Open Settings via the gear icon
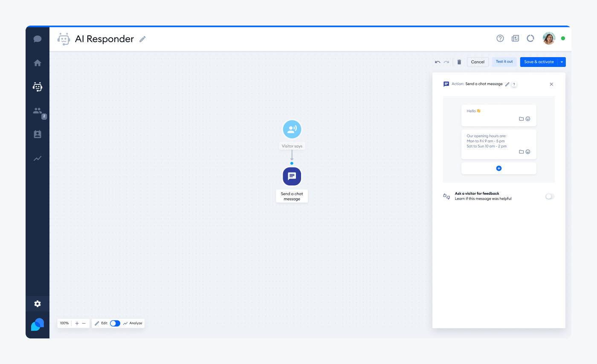This screenshot has width=597, height=364. [x=38, y=304]
